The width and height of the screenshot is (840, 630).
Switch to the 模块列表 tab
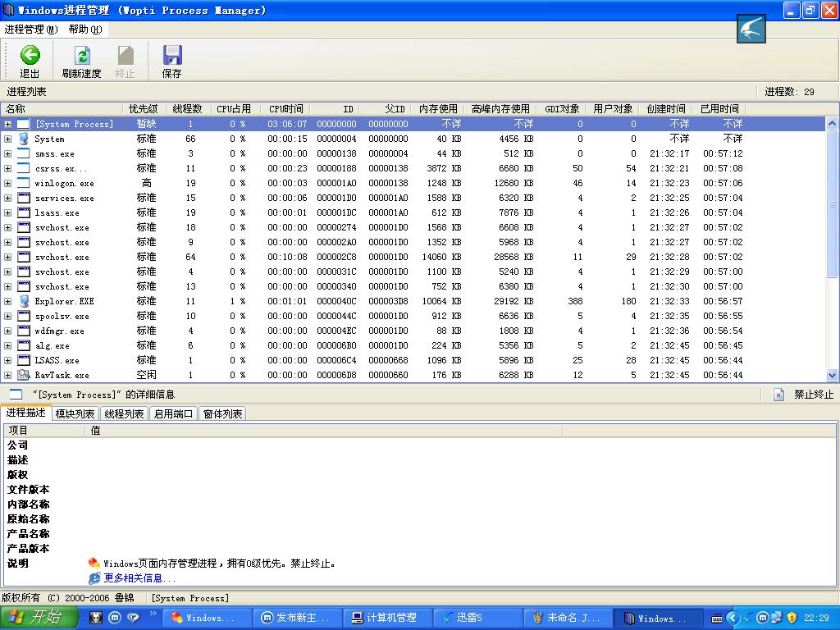tap(75, 413)
